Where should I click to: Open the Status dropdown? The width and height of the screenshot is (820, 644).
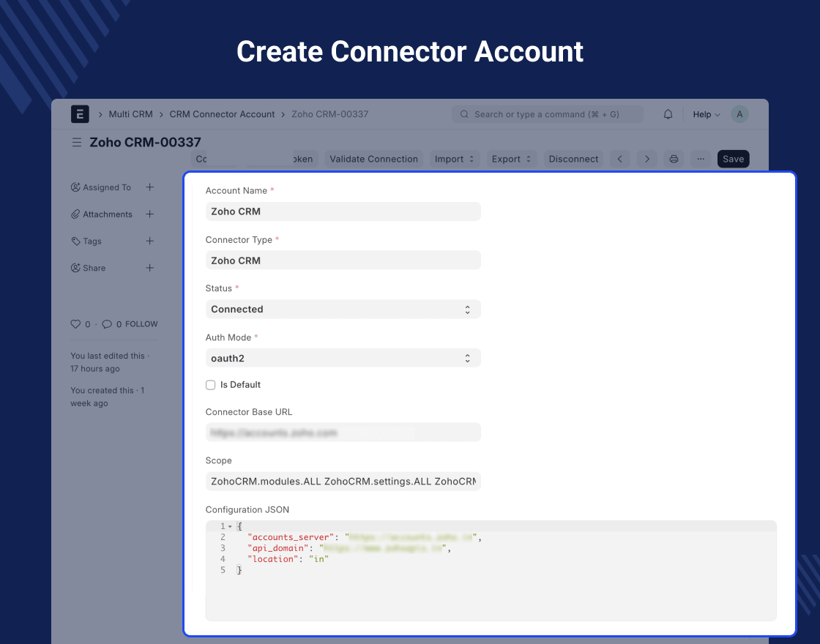(x=343, y=310)
